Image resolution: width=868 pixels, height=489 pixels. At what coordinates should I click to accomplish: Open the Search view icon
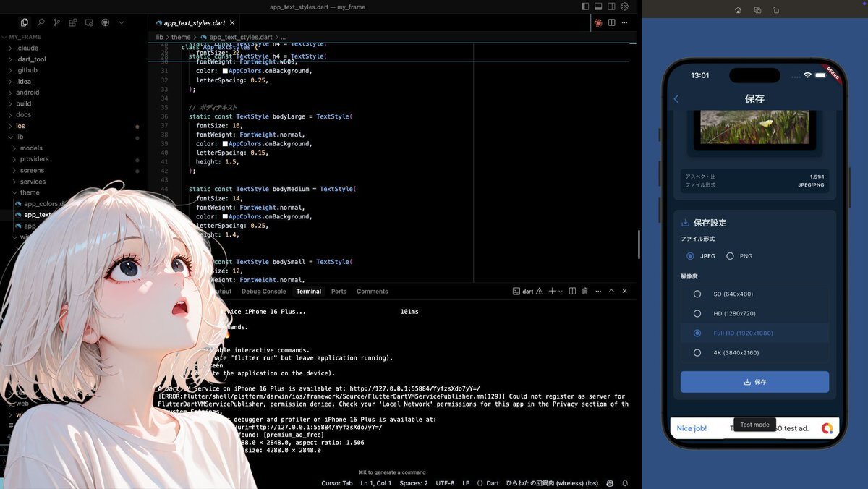[x=41, y=22]
